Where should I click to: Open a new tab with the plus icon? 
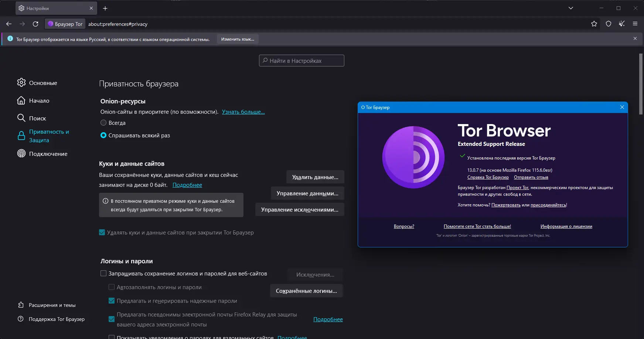(105, 8)
